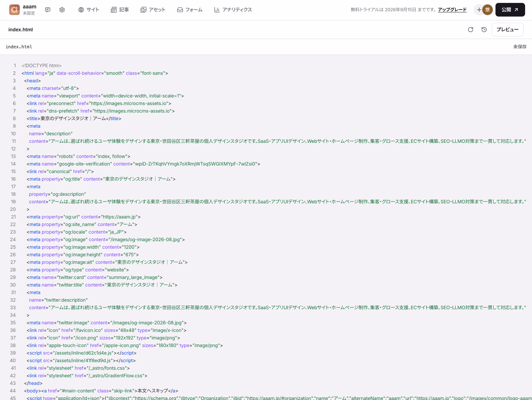The height and width of the screenshot is (400, 532).
Task: Click the viewport meta line 5
Action: click(105, 96)
